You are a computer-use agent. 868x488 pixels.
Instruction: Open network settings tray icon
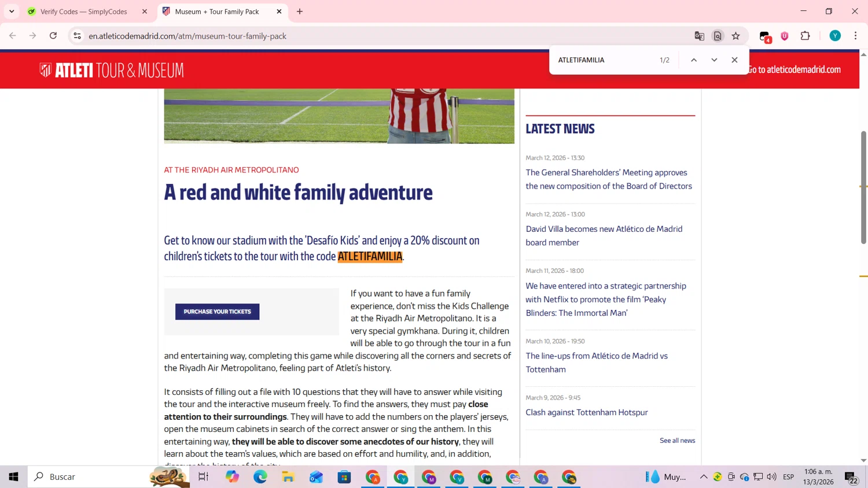point(758,477)
